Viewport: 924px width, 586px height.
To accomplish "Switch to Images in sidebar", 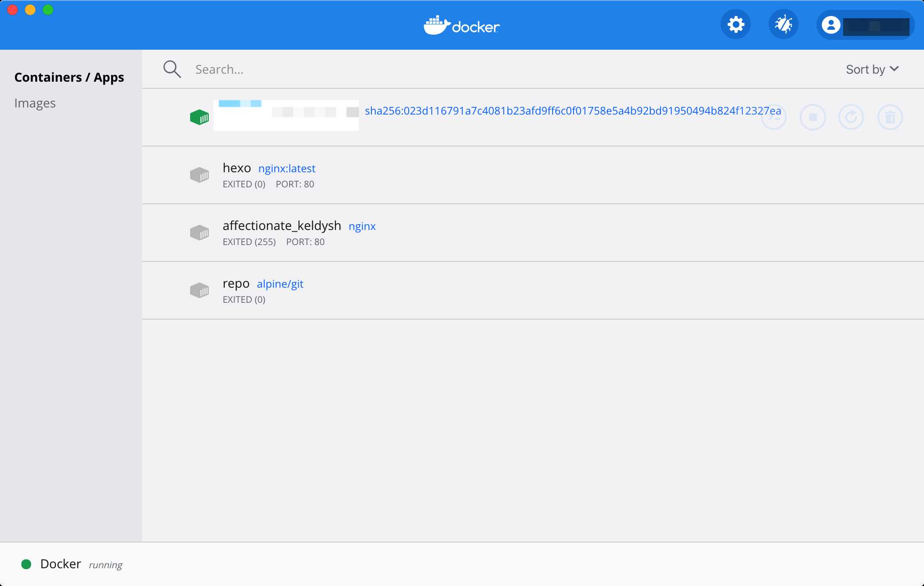I will tap(35, 103).
